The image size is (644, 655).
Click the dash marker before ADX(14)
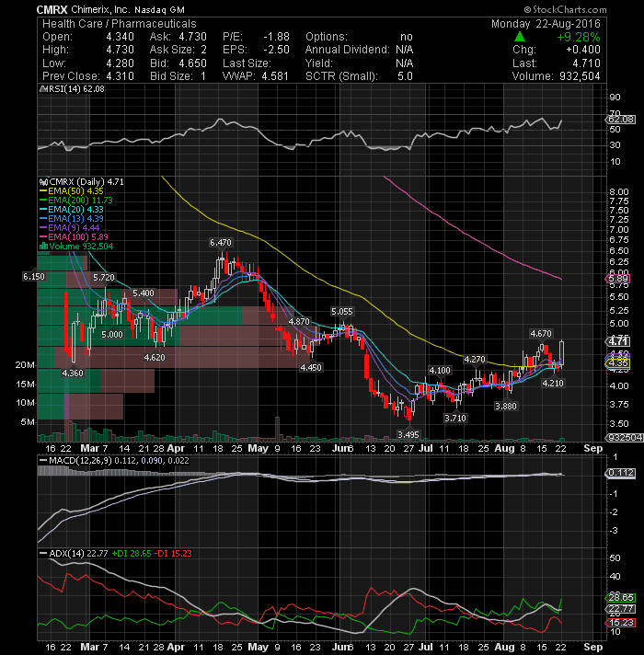pos(43,553)
